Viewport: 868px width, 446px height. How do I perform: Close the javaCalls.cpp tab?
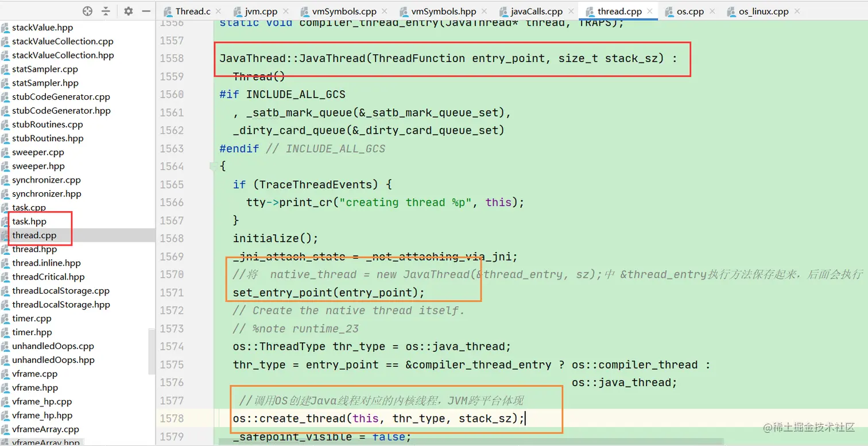click(571, 11)
